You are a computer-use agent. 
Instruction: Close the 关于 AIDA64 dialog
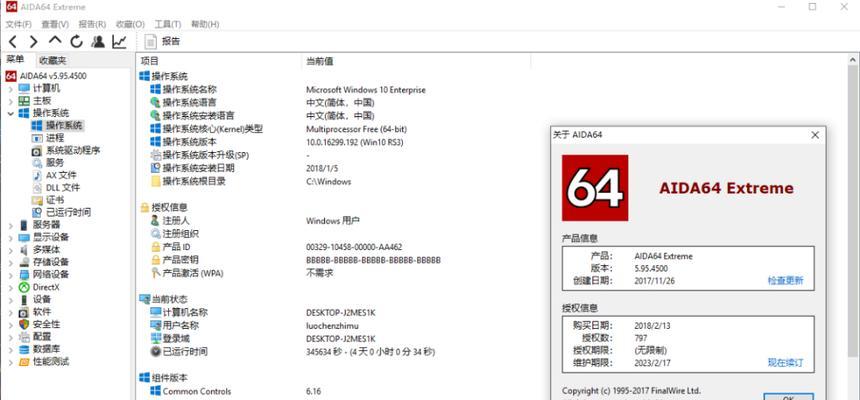pyautogui.click(x=815, y=134)
